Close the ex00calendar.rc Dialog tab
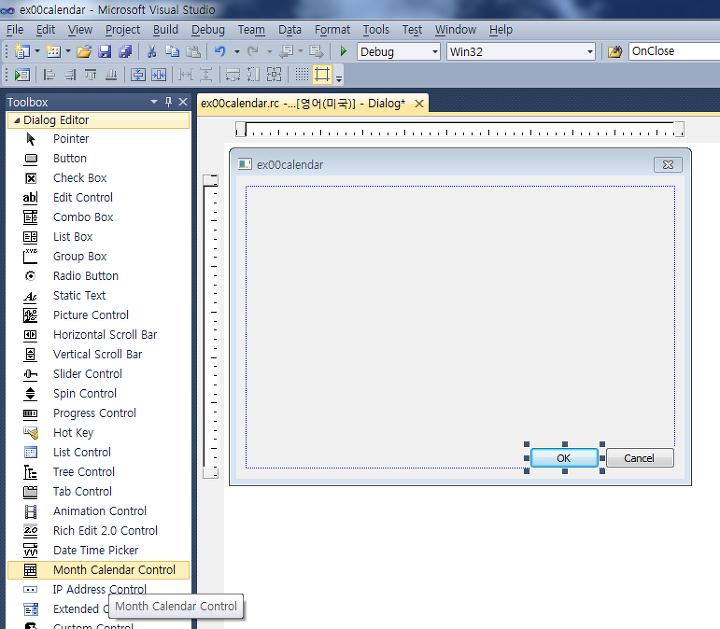The image size is (720, 629). click(x=419, y=104)
